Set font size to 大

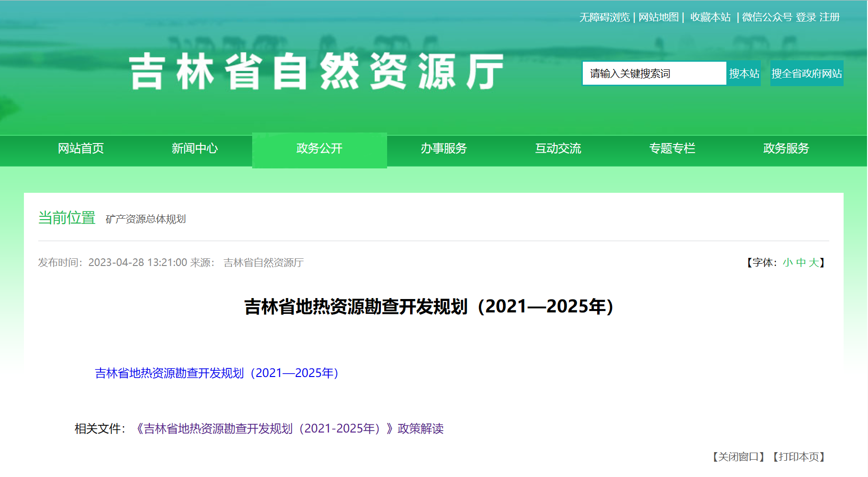pyautogui.click(x=813, y=263)
